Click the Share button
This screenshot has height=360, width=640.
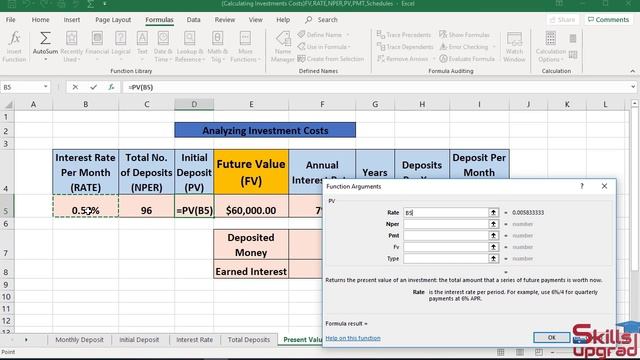click(562, 20)
